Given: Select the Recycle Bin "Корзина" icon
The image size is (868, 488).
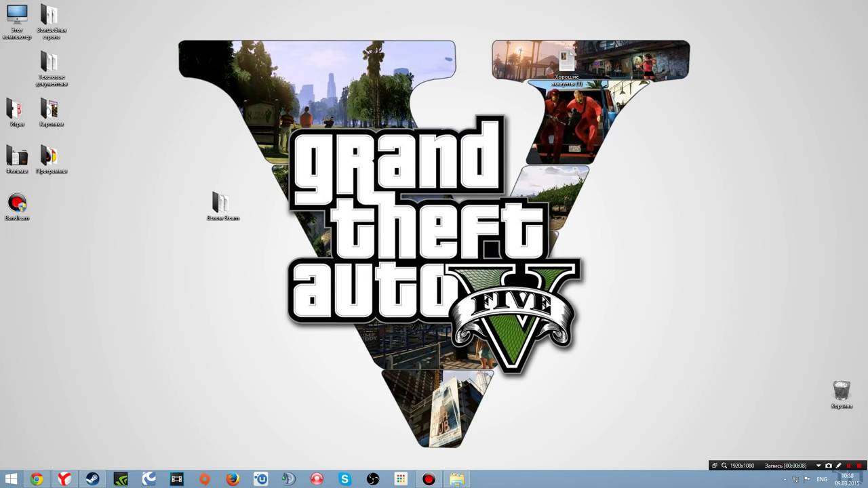Looking at the screenshot, I should pyautogui.click(x=842, y=395).
